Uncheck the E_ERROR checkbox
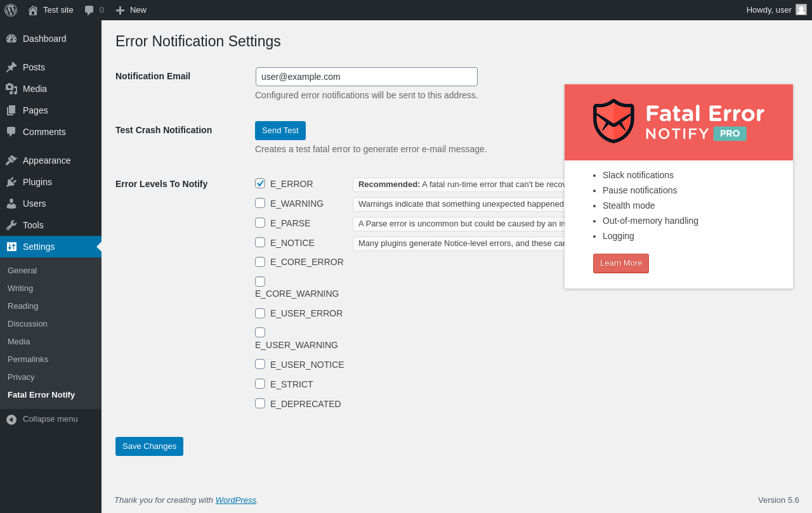Image resolution: width=812 pixels, height=513 pixels. (x=260, y=183)
